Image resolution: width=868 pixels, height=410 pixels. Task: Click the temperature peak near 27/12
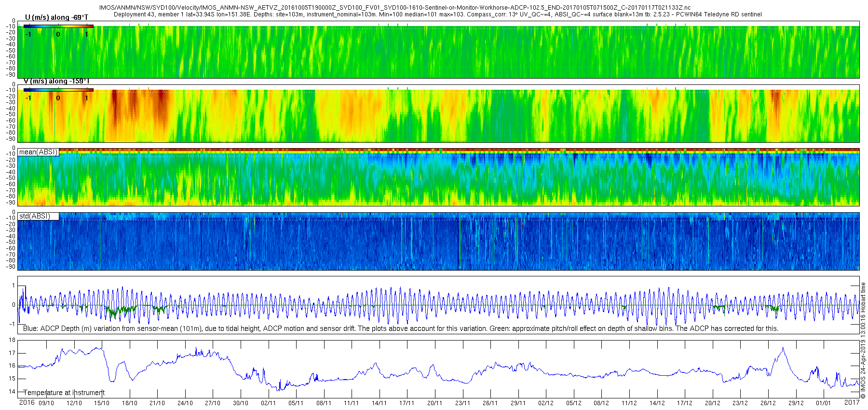(782, 348)
